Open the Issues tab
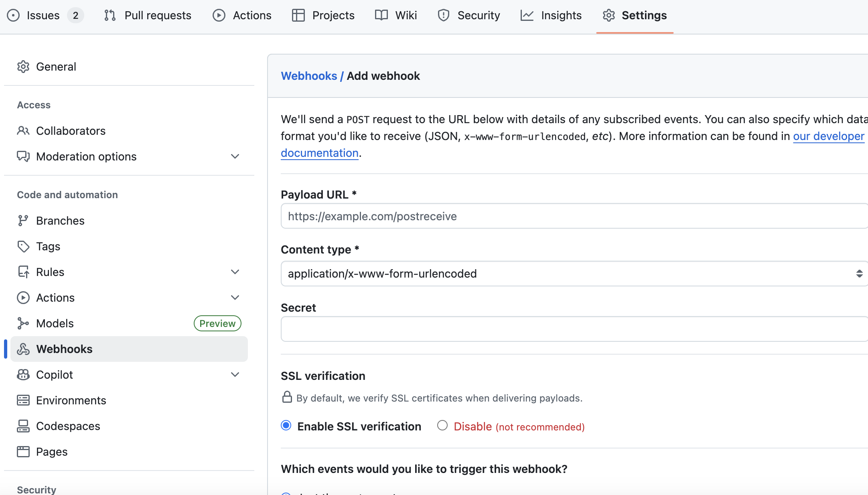 [43, 15]
